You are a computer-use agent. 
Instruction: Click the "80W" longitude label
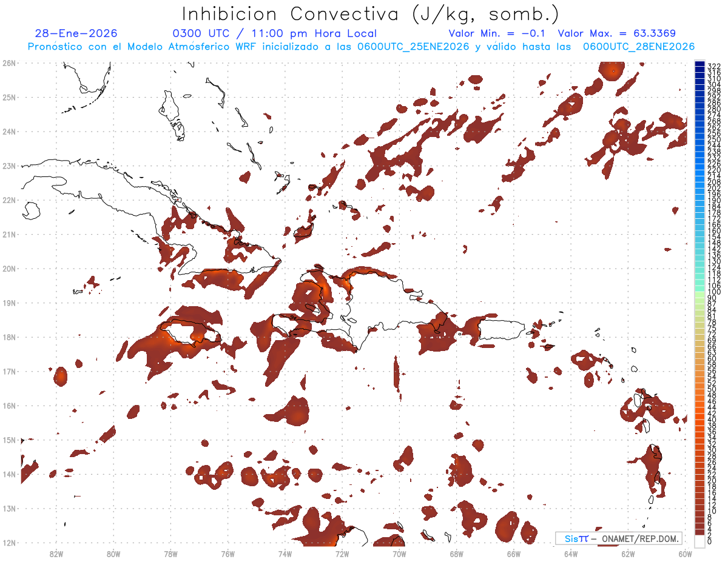(x=113, y=554)
